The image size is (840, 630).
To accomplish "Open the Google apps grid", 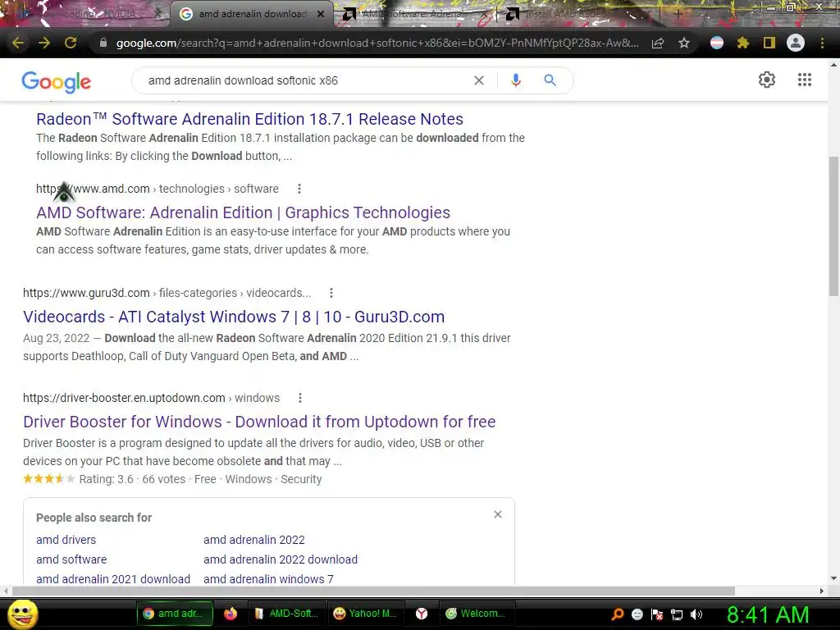I will pyautogui.click(x=805, y=80).
